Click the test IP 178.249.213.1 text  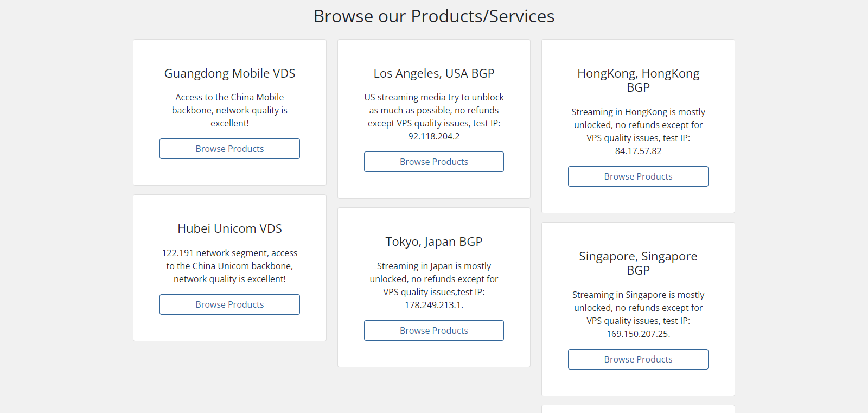[433, 305]
